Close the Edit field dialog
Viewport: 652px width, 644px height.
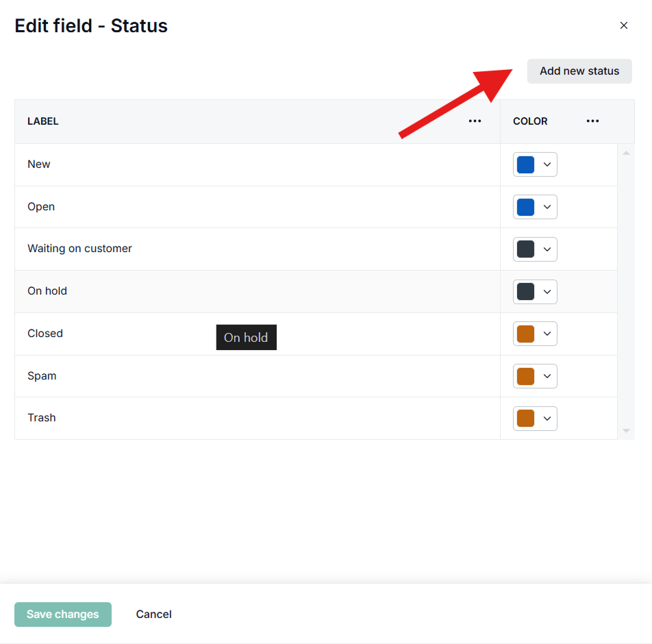(623, 25)
